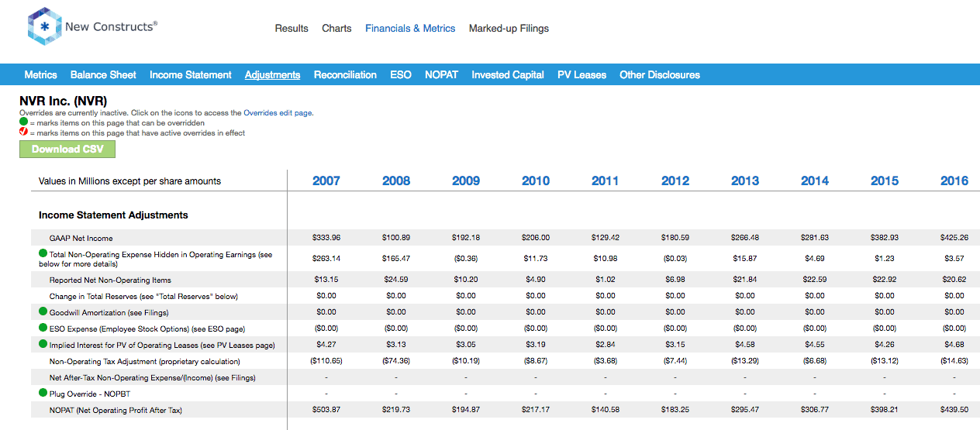980x430 pixels.
Task: Click the Net After-Tax Non-Operating Expense label
Action: 153,377
